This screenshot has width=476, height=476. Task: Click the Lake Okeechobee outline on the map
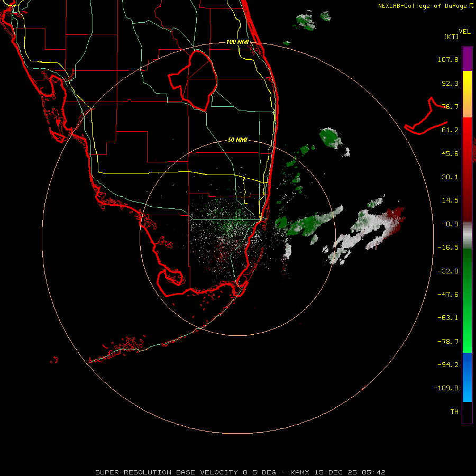(x=193, y=80)
